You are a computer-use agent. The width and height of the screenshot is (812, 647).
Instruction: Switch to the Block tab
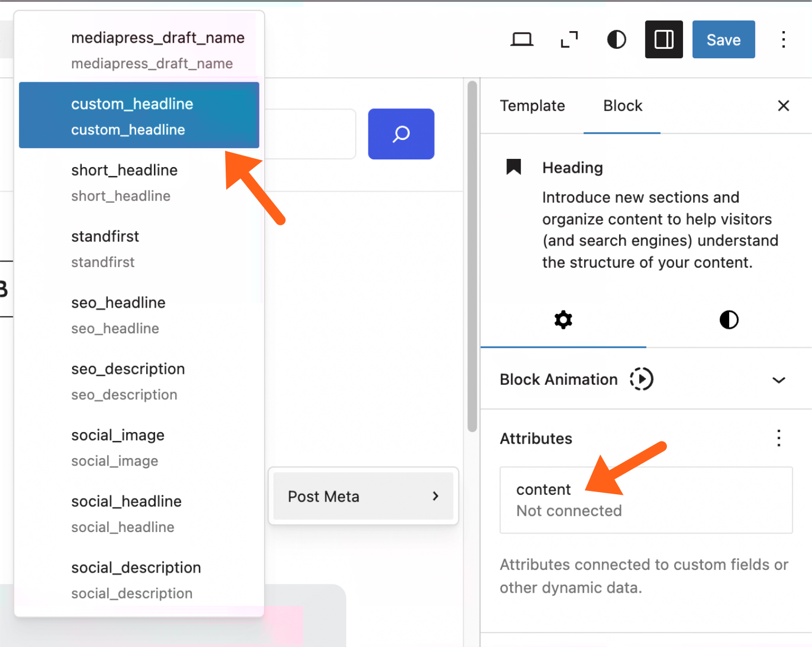point(622,106)
